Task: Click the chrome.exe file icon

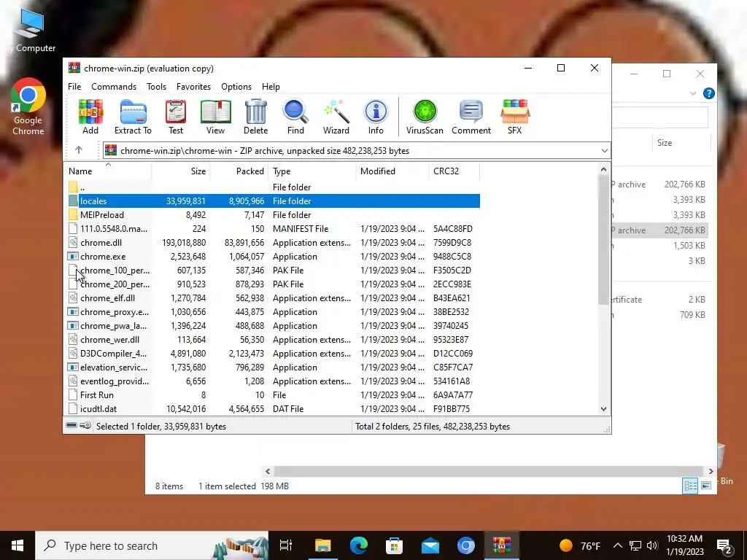Action: tap(73, 256)
